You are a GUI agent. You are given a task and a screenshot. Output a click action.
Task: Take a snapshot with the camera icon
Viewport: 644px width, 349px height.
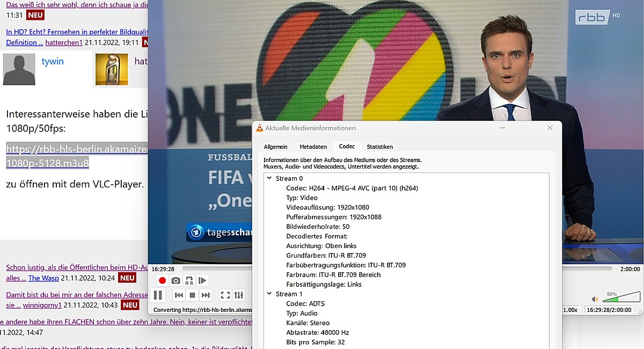175,280
